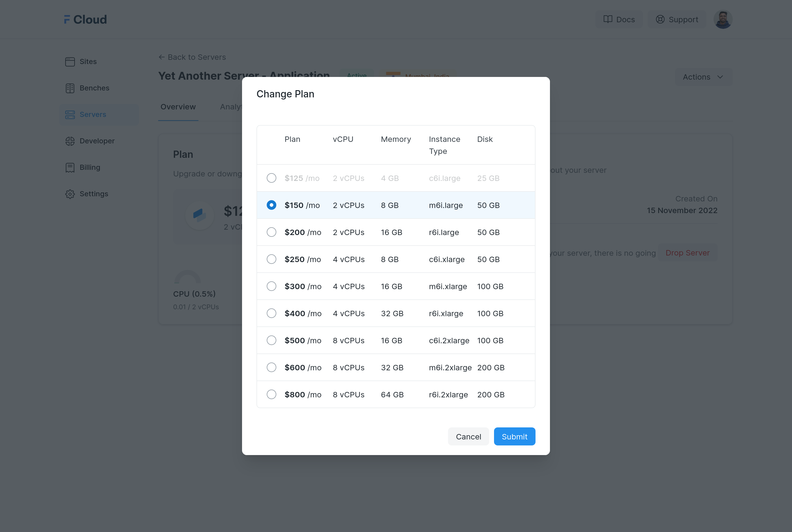Click the Billing receipt icon in sidebar
The height and width of the screenshot is (532, 792).
click(x=70, y=168)
